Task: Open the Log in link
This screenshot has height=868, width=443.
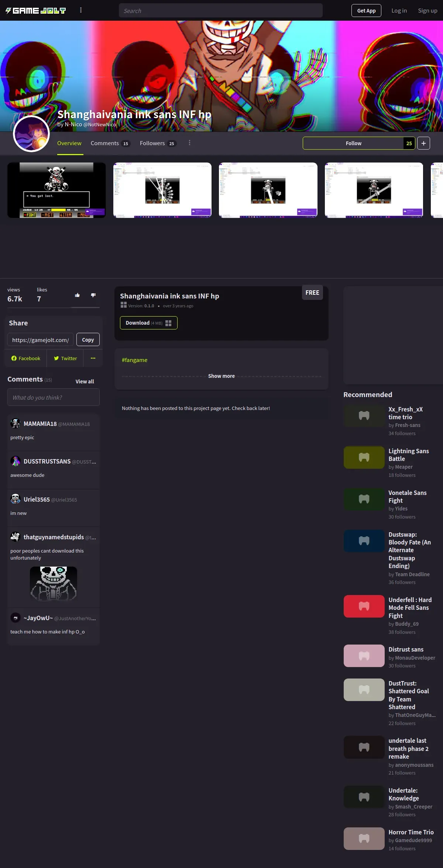Action: point(399,11)
